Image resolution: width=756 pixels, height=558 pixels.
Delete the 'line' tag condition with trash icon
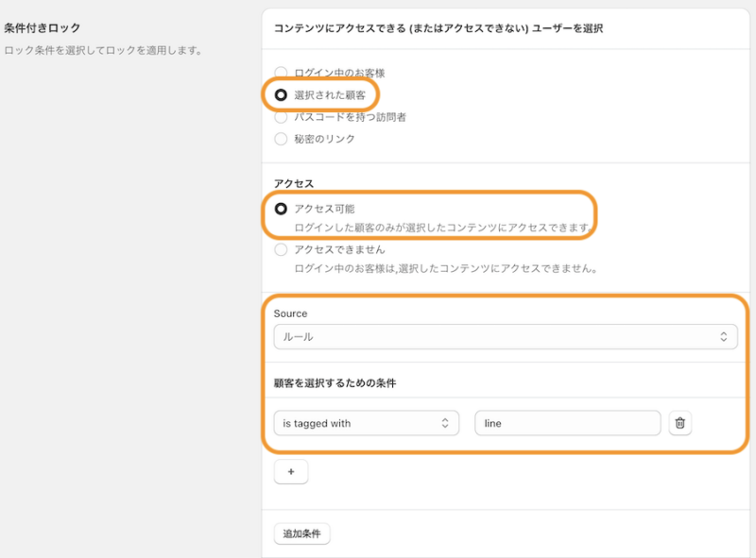[x=679, y=423]
